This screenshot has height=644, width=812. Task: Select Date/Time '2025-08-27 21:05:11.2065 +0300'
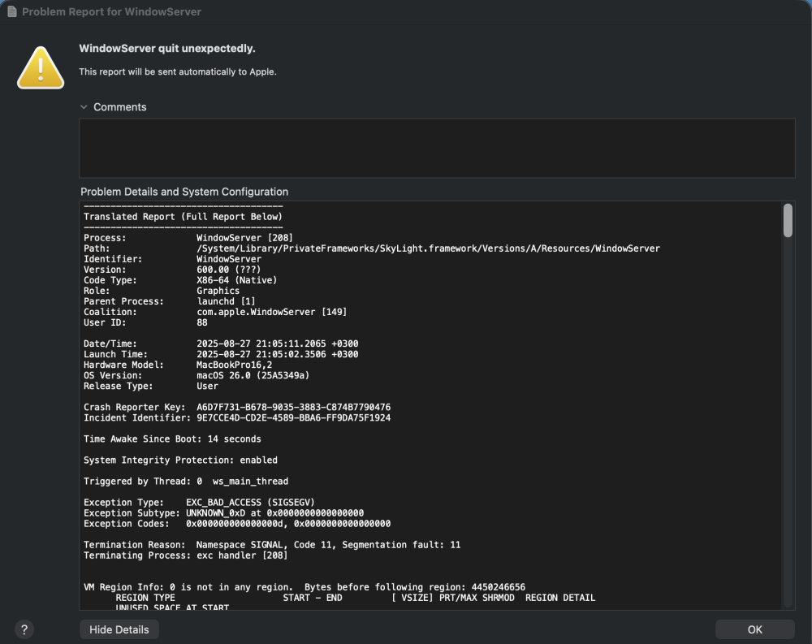[x=277, y=344]
